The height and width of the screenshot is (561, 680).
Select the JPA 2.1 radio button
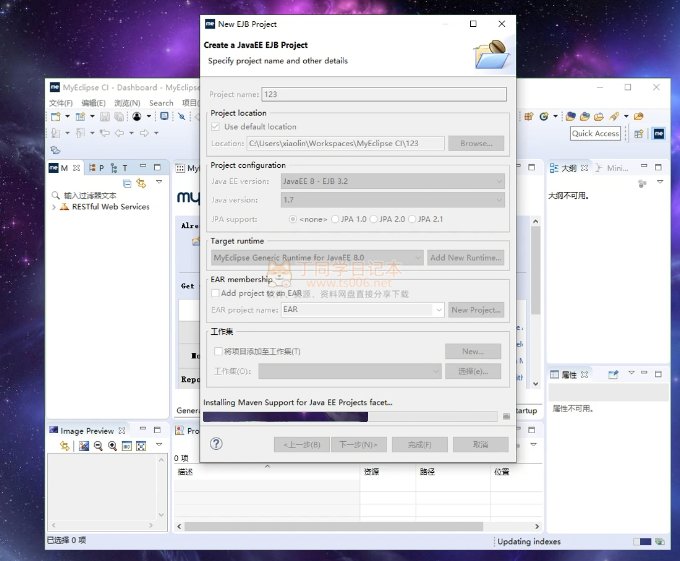[411, 219]
